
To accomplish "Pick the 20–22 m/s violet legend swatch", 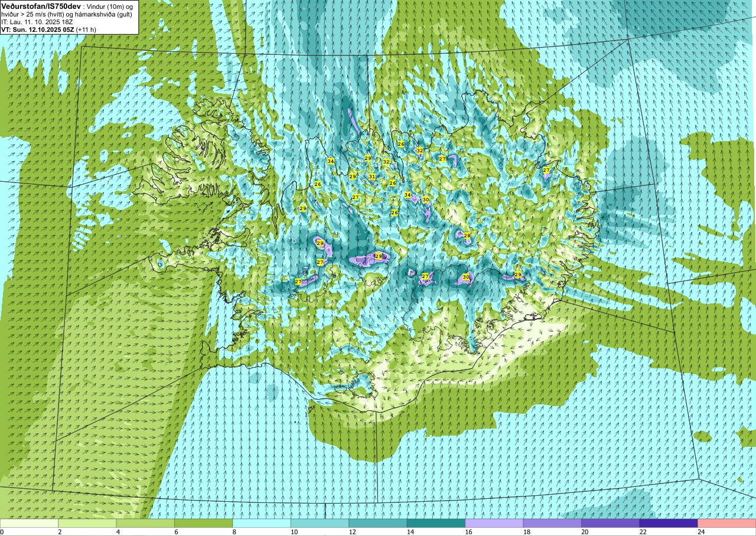I will coord(611,524).
